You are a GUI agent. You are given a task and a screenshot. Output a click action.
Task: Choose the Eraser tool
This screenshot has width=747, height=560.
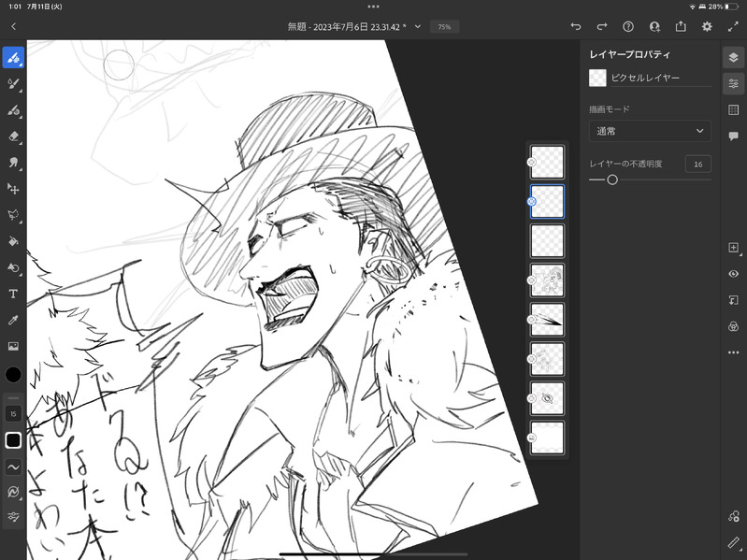pos(13,136)
